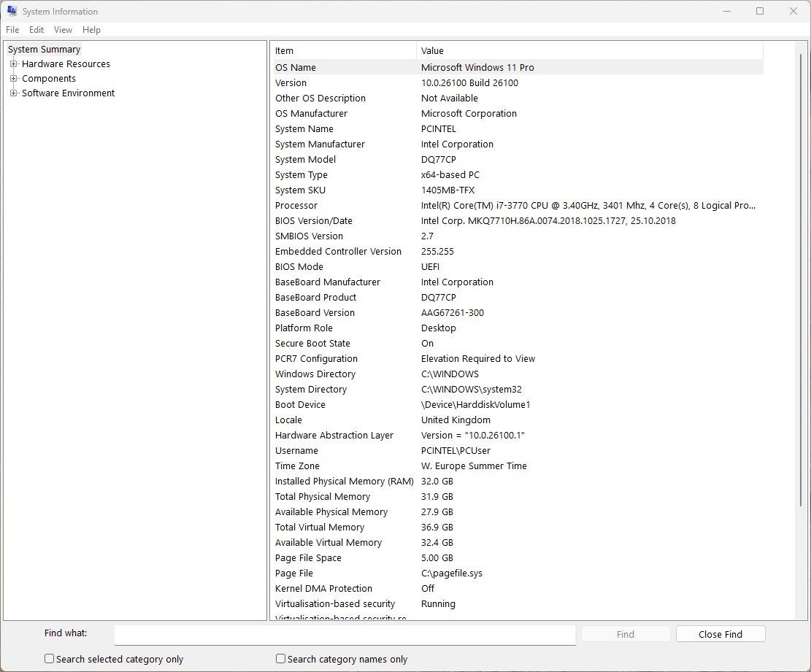
Task: Select the Boot Device row
Action: tap(518, 405)
